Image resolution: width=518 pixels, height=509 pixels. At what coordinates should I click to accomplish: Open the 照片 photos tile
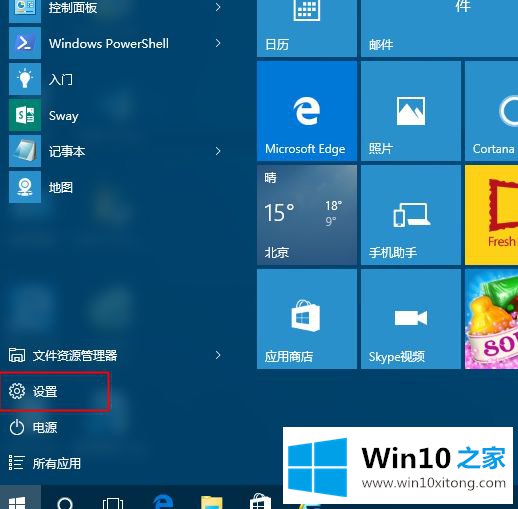click(411, 111)
